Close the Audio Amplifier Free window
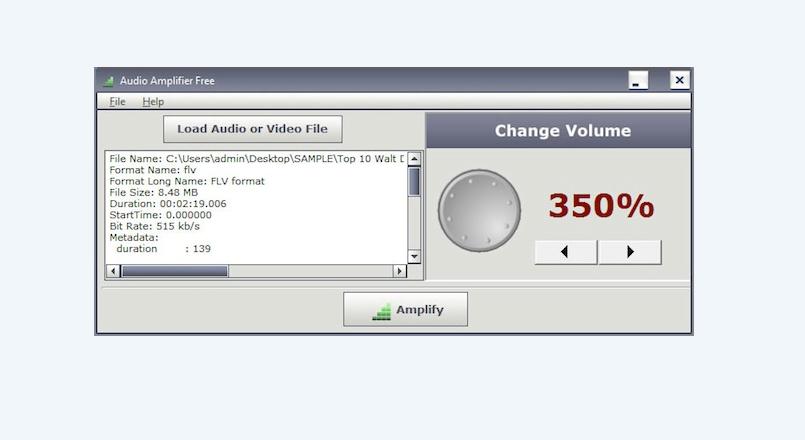 pos(679,81)
